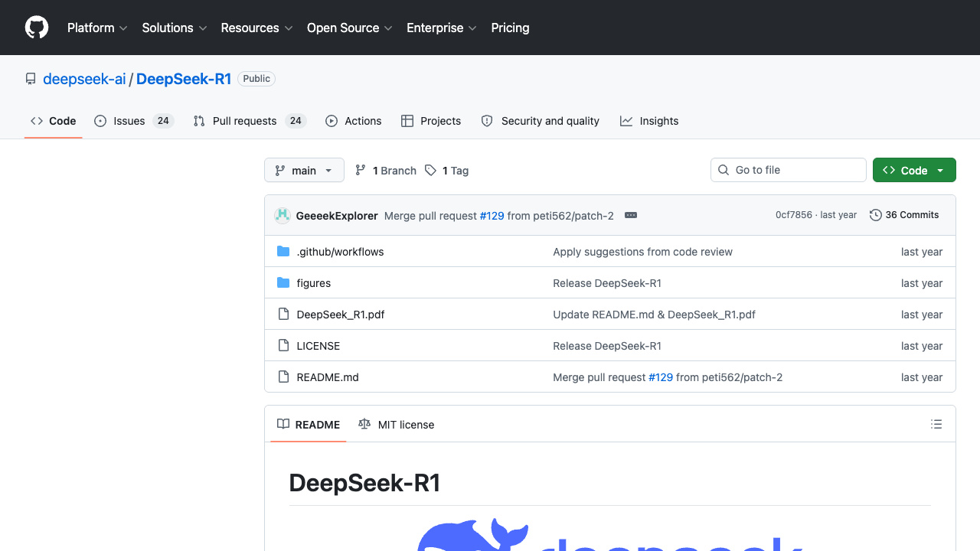Click 'Release DeepSeek-R1' commit for LICENSE
The width and height of the screenshot is (980, 551).
(607, 346)
